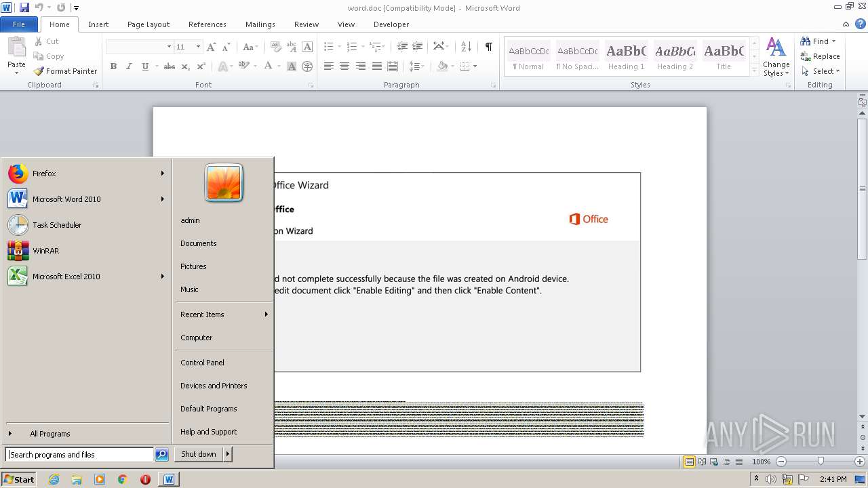Image resolution: width=868 pixels, height=488 pixels.
Task: Apply the Heading 1 style
Action: (627, 56)
